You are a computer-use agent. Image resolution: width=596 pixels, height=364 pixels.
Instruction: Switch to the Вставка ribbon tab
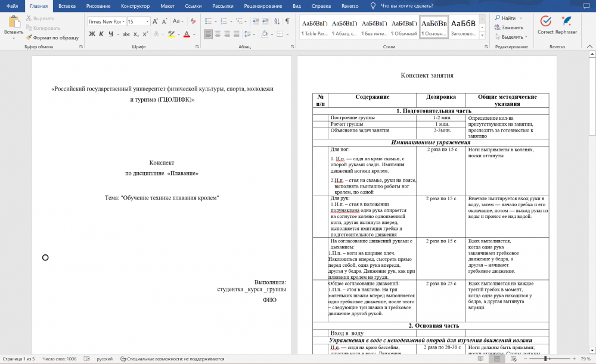click(67, 5)
